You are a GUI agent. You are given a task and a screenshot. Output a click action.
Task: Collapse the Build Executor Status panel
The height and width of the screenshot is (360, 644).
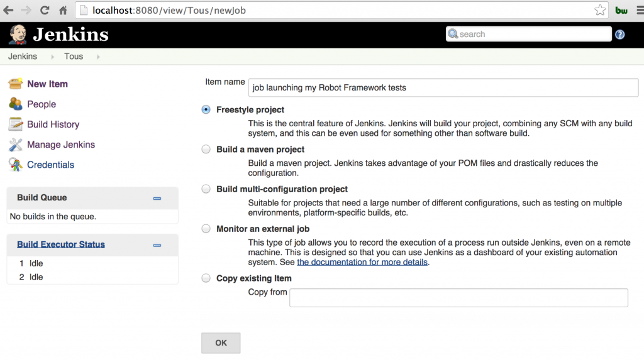click(x=157, y=245)
